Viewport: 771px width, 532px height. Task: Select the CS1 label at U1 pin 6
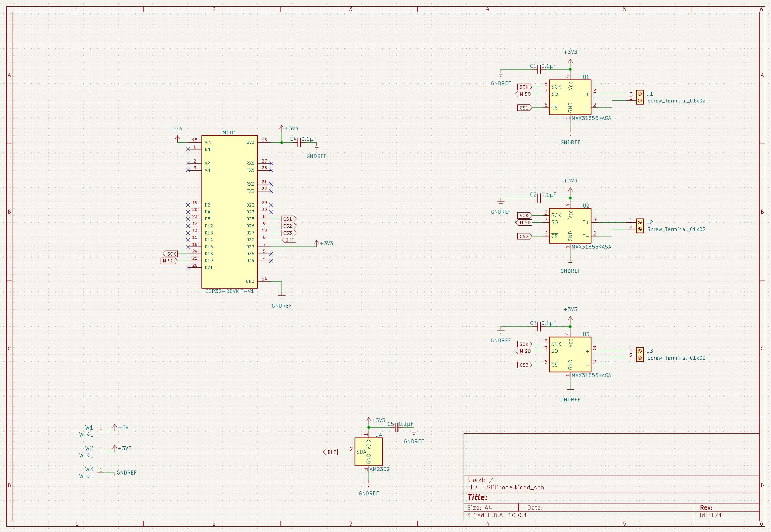524,108
